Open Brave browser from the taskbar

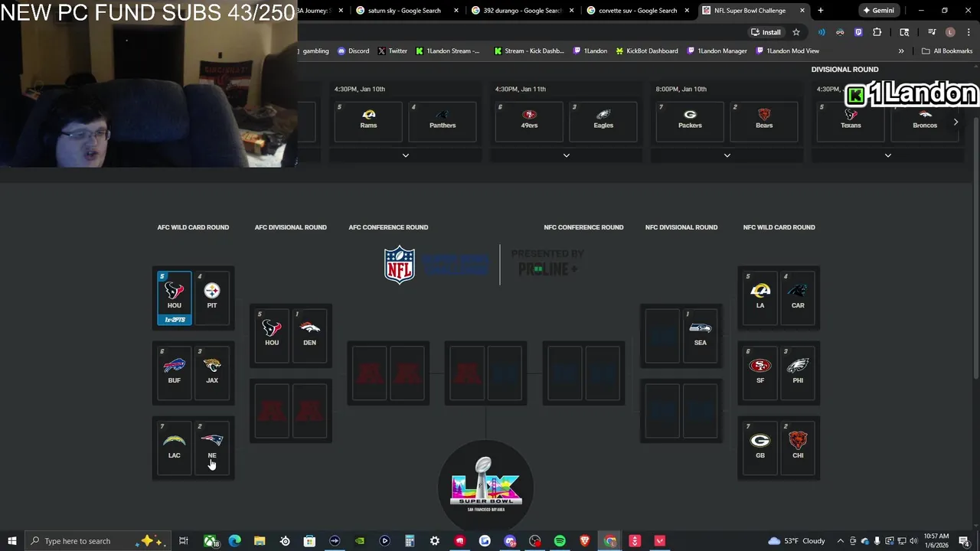(585, 541)
